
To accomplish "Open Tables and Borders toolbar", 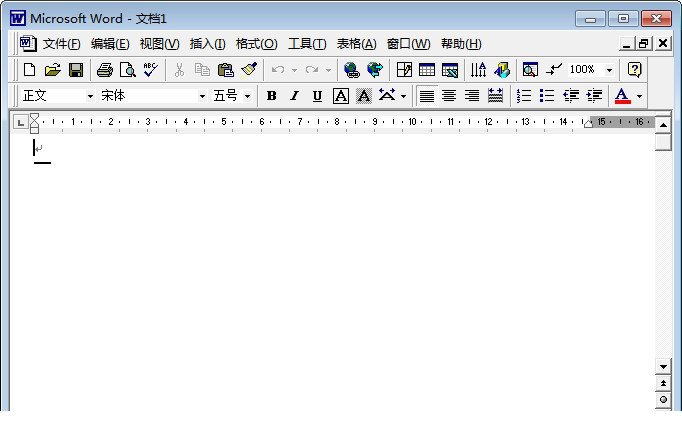I will tap(404, 70).
